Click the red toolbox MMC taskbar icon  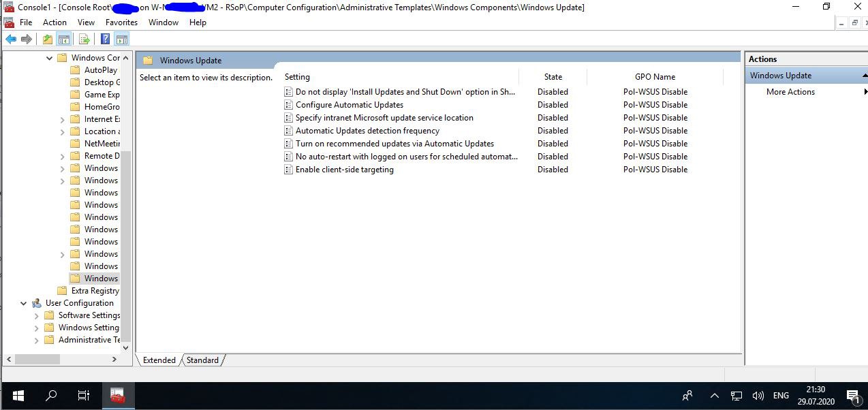point(118,396)
